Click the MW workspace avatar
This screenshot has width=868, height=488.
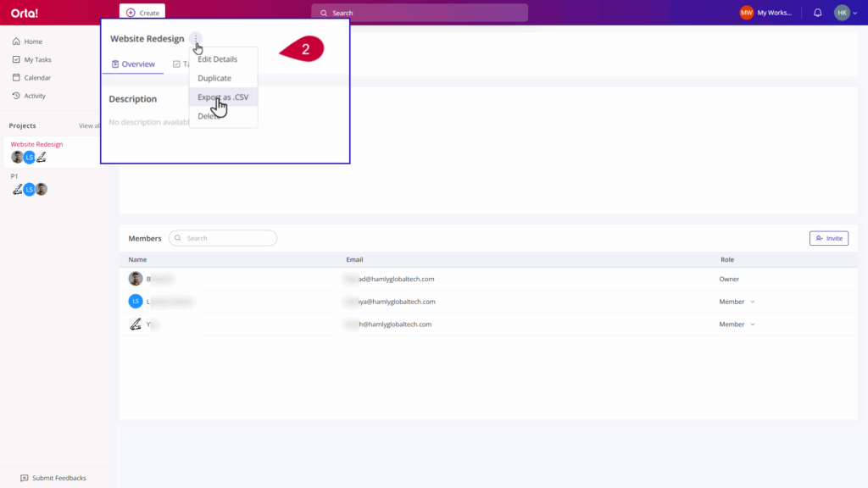[x=746, y=13]
